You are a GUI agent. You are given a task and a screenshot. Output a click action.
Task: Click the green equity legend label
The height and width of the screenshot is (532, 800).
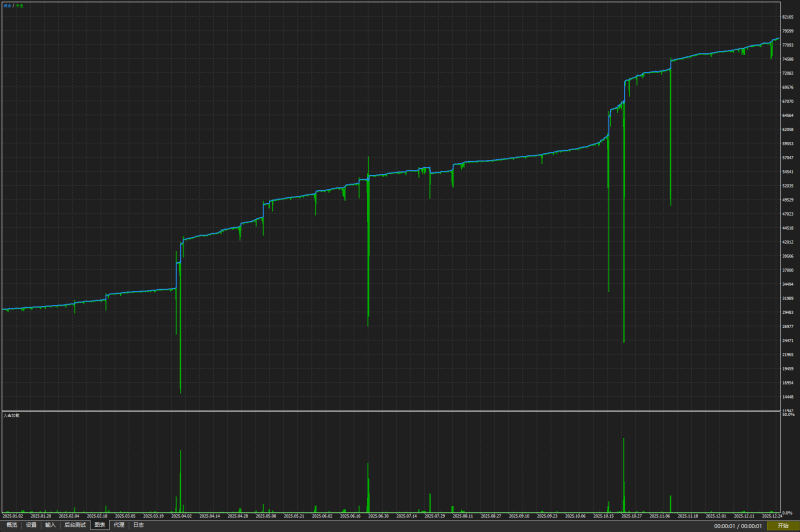click(19, 6)
